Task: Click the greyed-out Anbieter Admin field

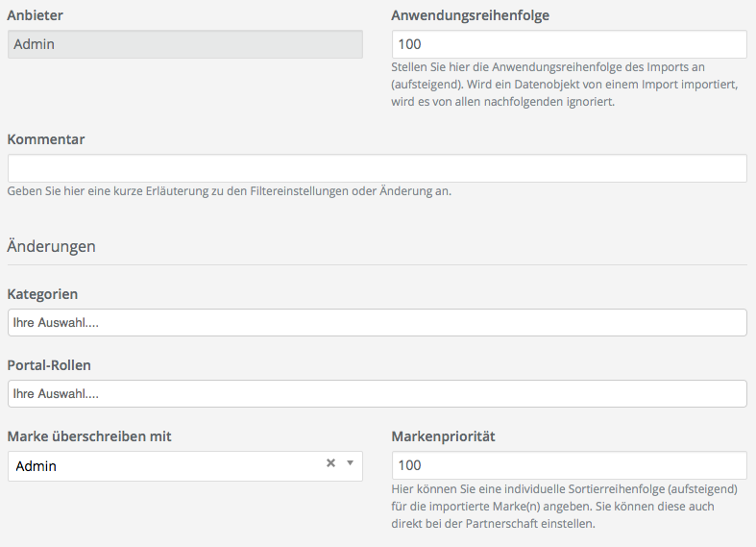Action: [x=184, y=44]
